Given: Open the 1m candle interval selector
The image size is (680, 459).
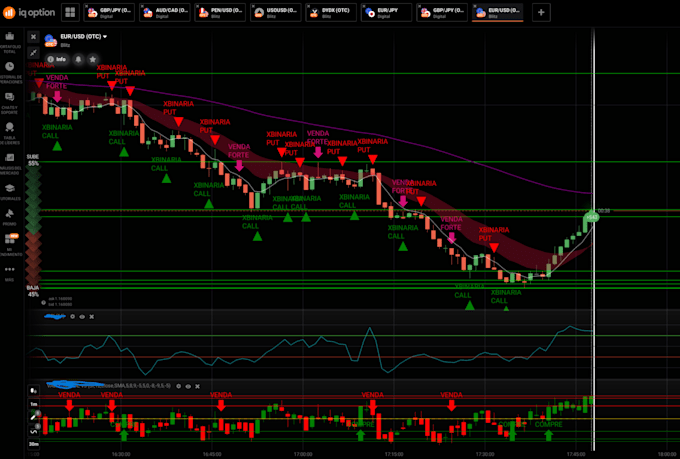Looking at the screenshot, I should click(33, 404).
